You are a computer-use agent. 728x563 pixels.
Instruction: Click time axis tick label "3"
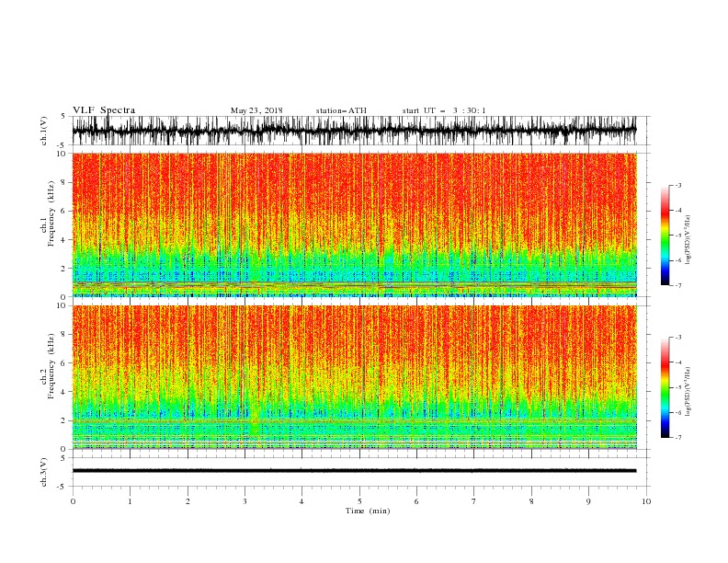[245, 501]
